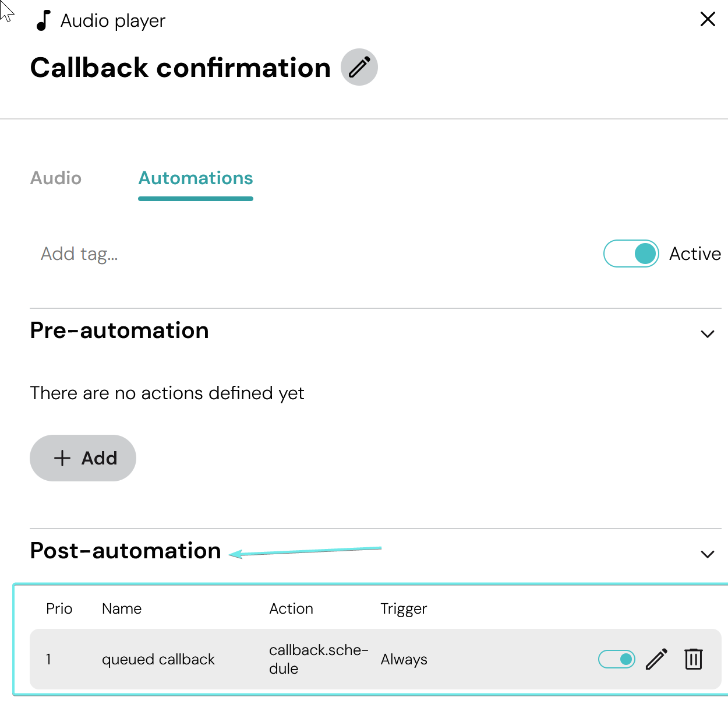Select the queued callback row name
The width and height of the screenshot is (728, 704).
click(158, 659)
